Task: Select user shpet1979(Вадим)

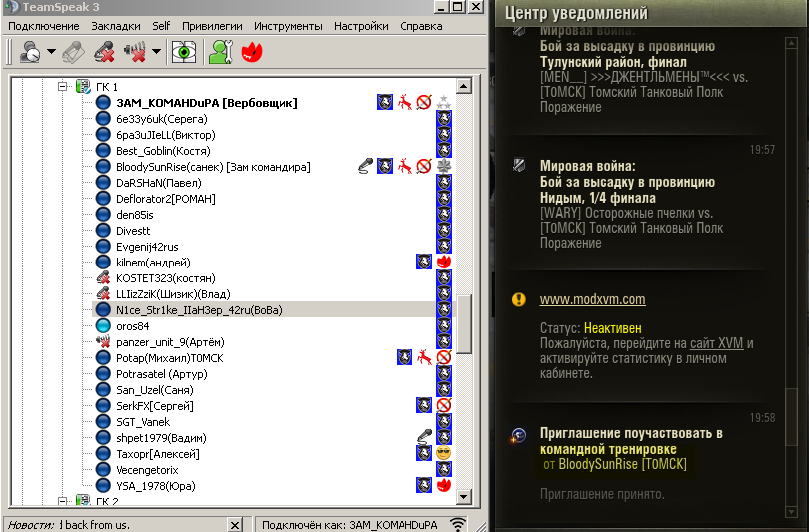Action: 161,438
